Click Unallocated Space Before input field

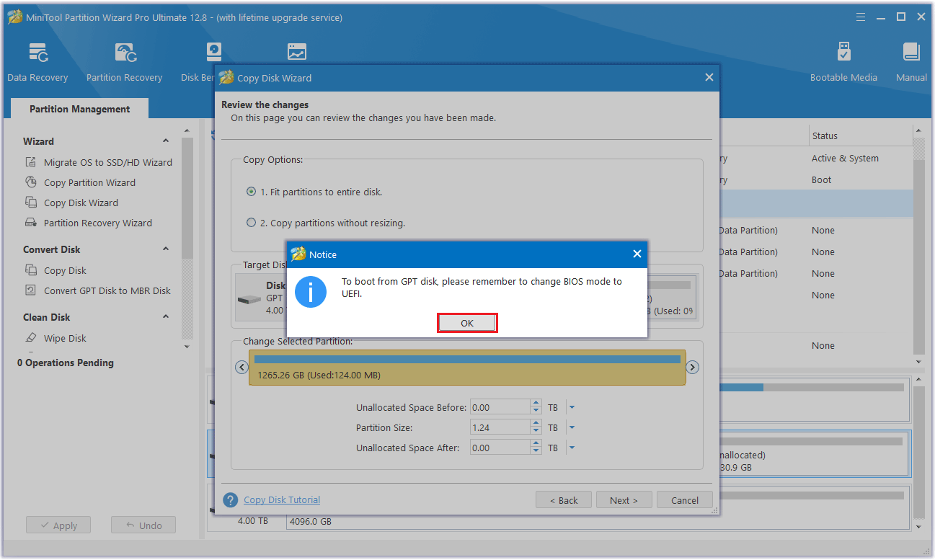(x=500, y=407)
